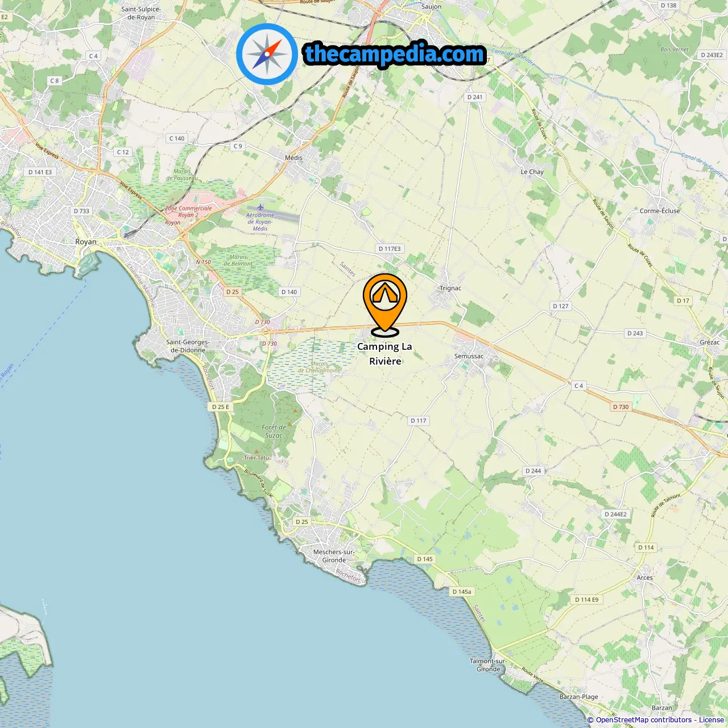
Task: Click the Meschers-sur-Gironde town label
Action: [334, 556]
